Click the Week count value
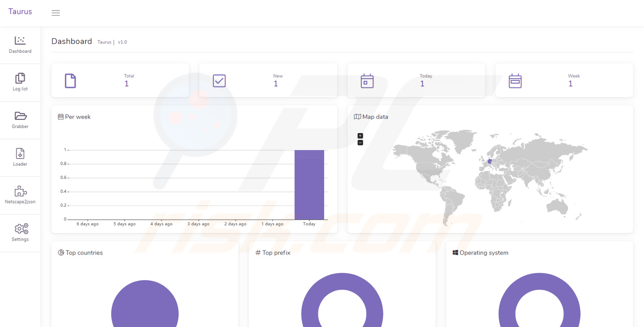This screenshot has height=327, width=644. click(571, 84)
